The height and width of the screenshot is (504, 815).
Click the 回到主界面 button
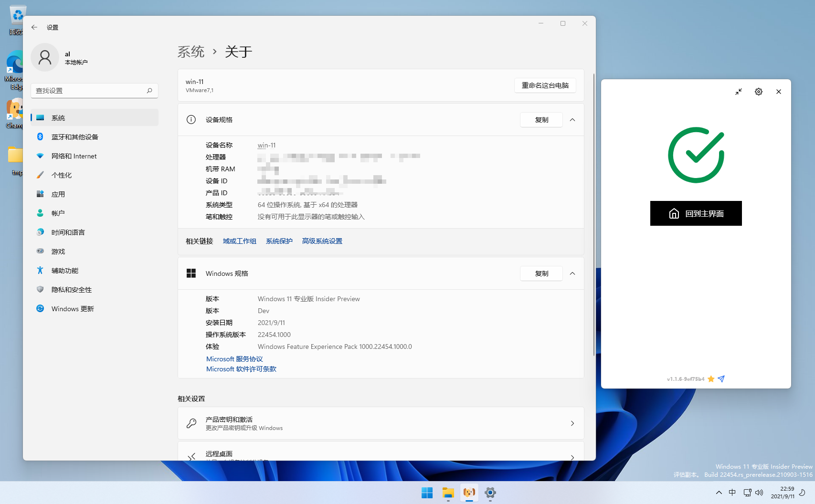[x=696, y=213]
